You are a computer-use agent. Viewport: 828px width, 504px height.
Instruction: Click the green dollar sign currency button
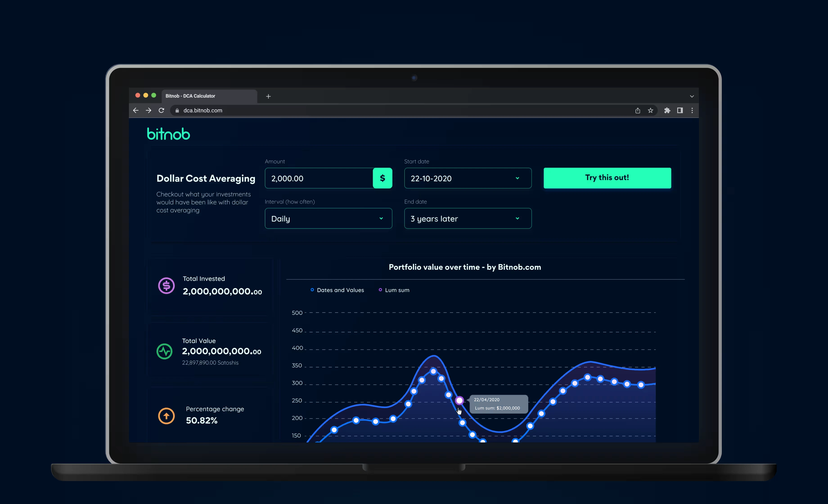(x=382, y=178)
